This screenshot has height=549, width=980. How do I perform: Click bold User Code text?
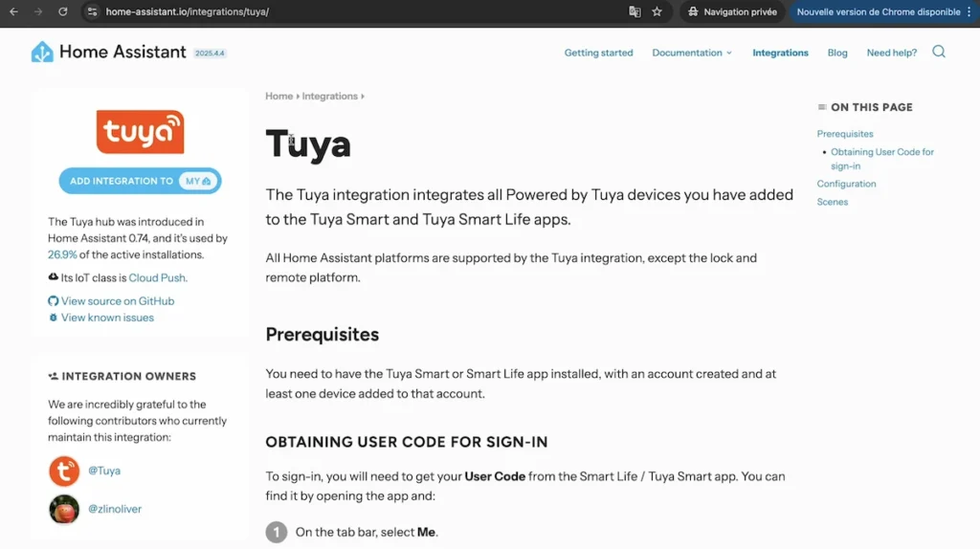(x=495, y=476)
